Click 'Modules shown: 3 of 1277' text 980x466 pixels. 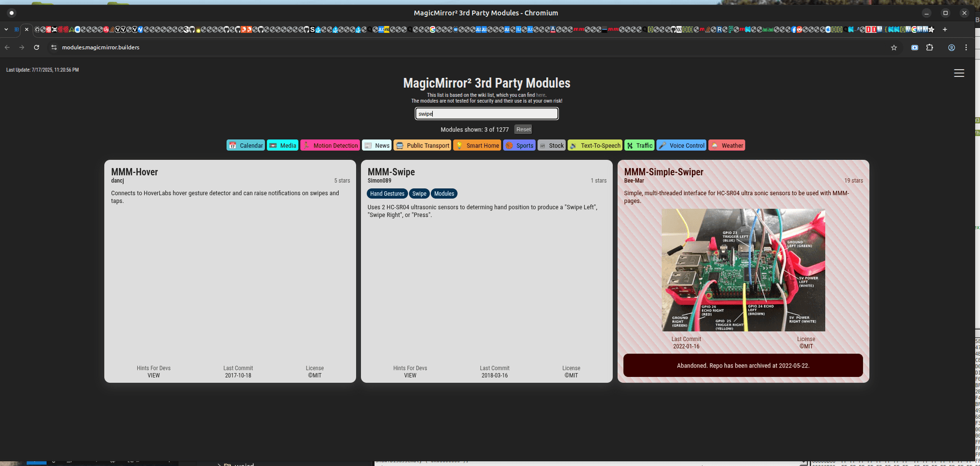[x=474, y=130]
